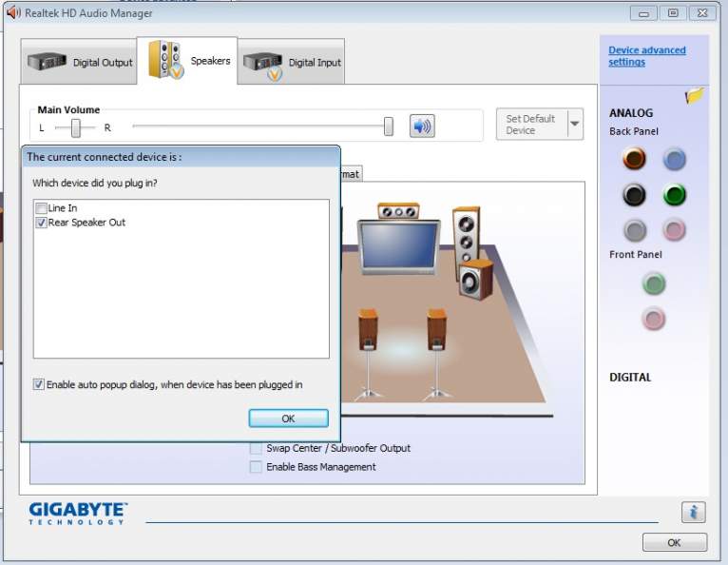728x565 pixels.
Task: Open connector settings folder icon
Action: click(695, 95)
